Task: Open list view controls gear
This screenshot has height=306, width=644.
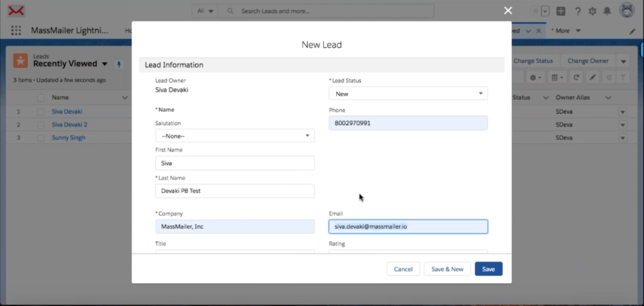Action: [x=536, y=77]
